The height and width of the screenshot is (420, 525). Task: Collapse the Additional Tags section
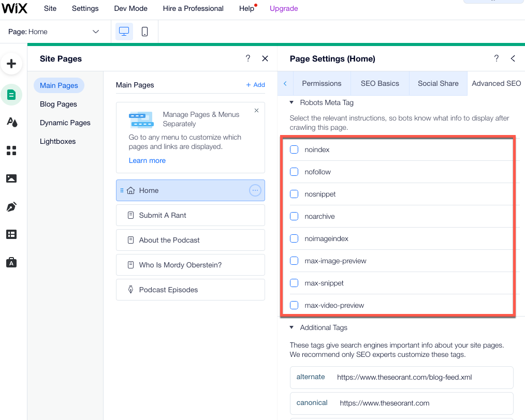291,327
